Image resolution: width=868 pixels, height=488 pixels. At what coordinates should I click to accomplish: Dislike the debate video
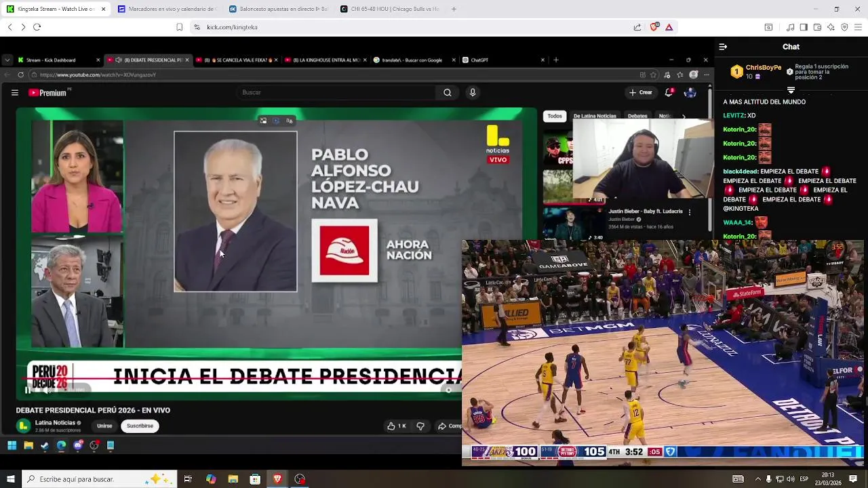coord(420,426)
